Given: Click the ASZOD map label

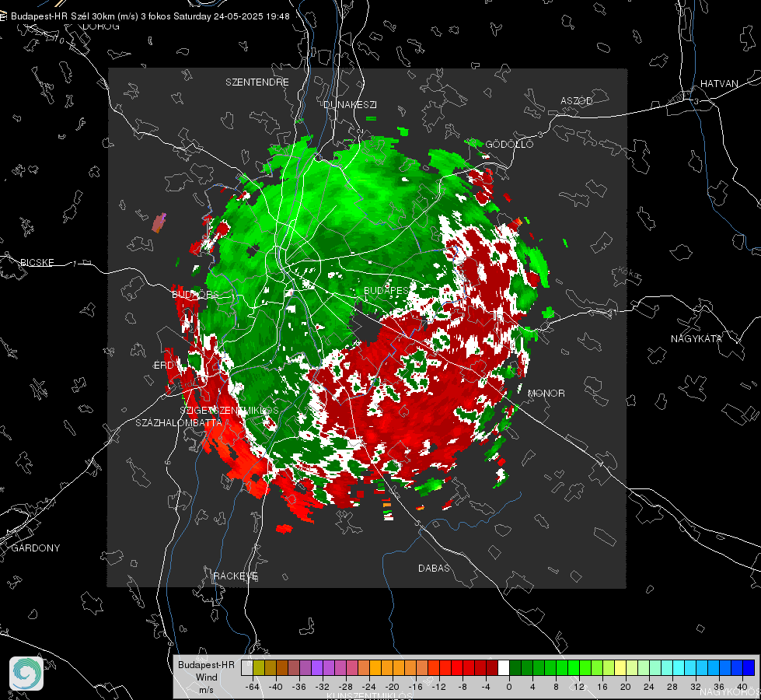Looking at the screenshot, I should [577, 100].
